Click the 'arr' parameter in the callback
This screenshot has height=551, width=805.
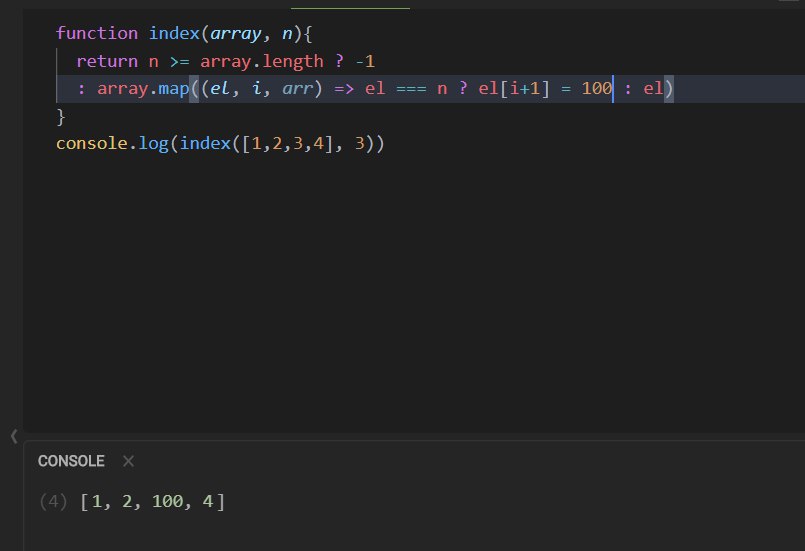298,89
